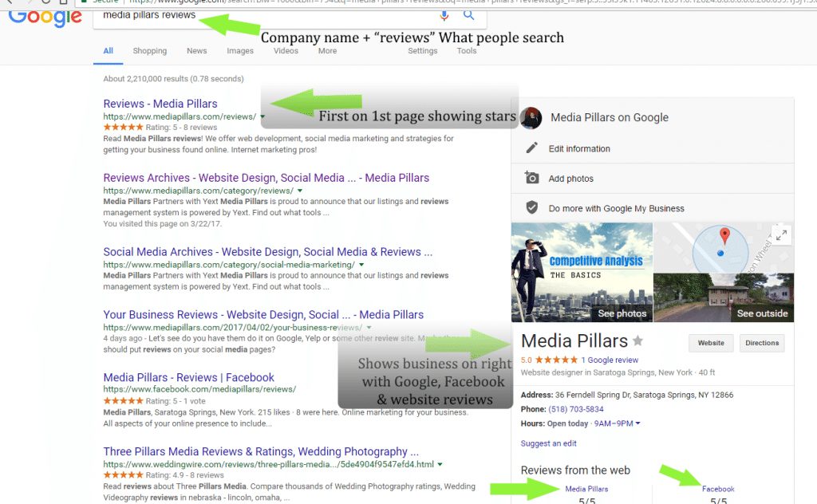Open the News results tab
817x504 pixels.
pos(196,51)
